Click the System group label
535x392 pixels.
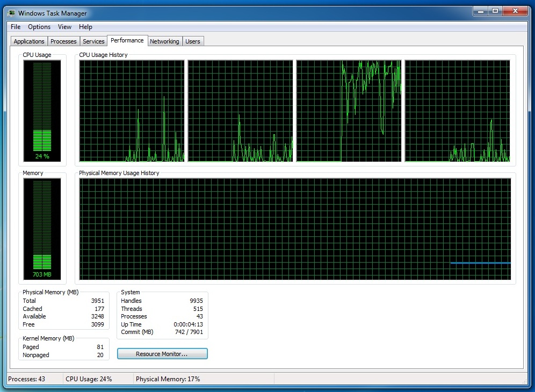pos(131,292)
